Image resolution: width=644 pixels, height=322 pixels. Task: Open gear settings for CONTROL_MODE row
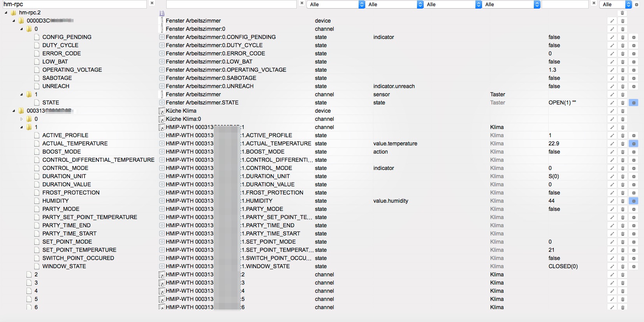633,168
